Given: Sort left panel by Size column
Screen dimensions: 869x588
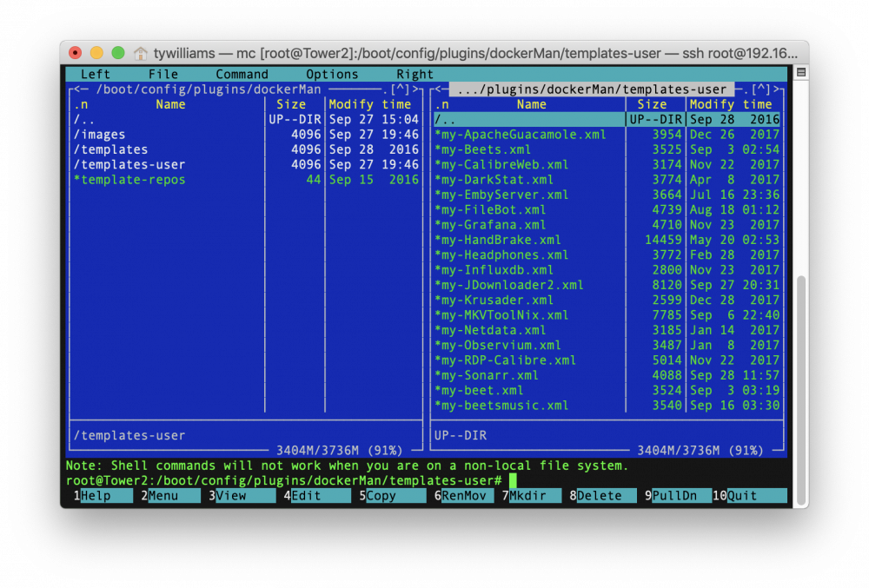Looking at the screenshot, I should 291,104.
